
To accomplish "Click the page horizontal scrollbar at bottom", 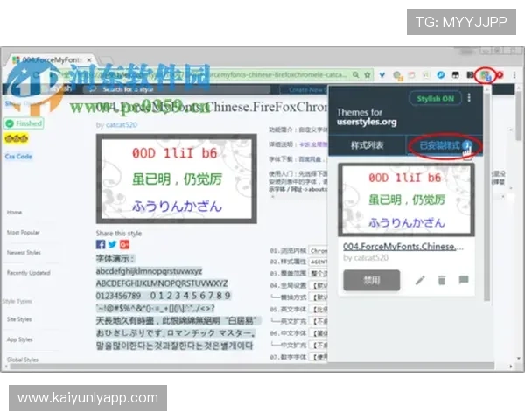I will tap(252, 367).
